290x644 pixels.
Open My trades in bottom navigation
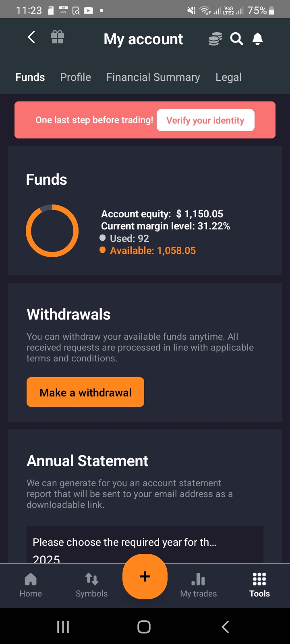[198, 585]
